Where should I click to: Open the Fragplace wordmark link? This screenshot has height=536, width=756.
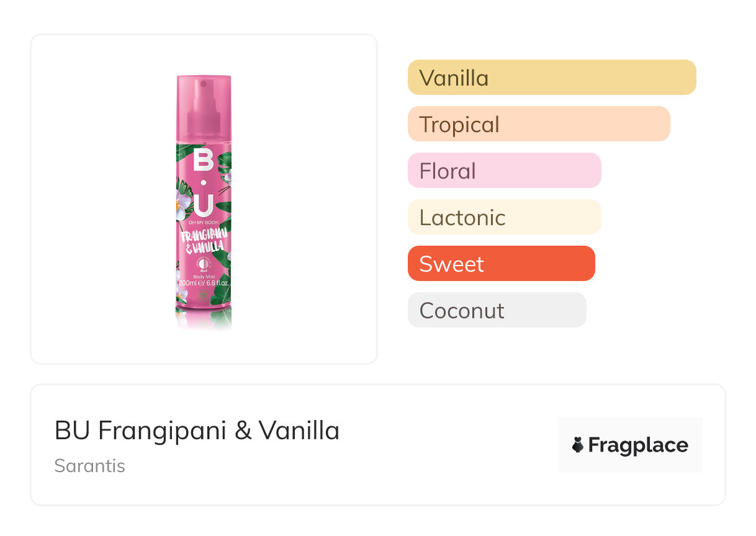point(638,445)
